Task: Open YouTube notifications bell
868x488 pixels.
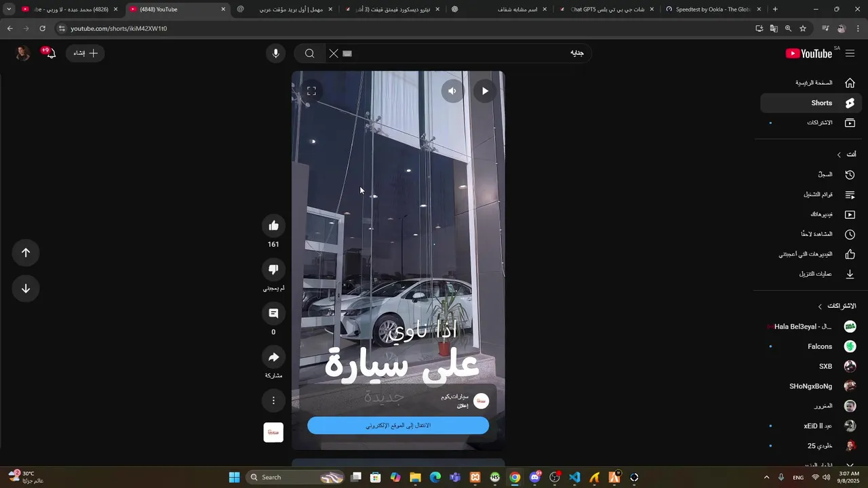Action: tap(50, 54)
